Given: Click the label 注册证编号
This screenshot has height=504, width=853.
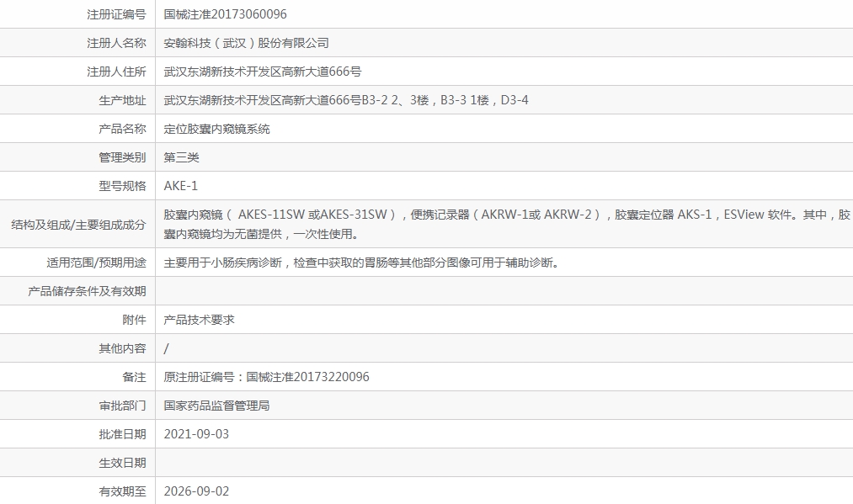Looking at the screenshot, I should [116, 14].
